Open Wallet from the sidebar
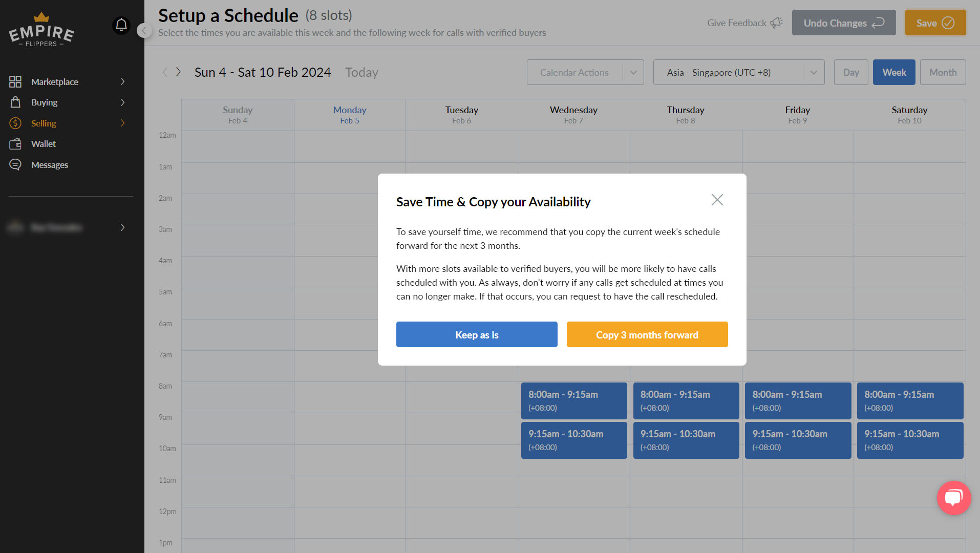The image size is (980, 553). (x=44, y=144)
